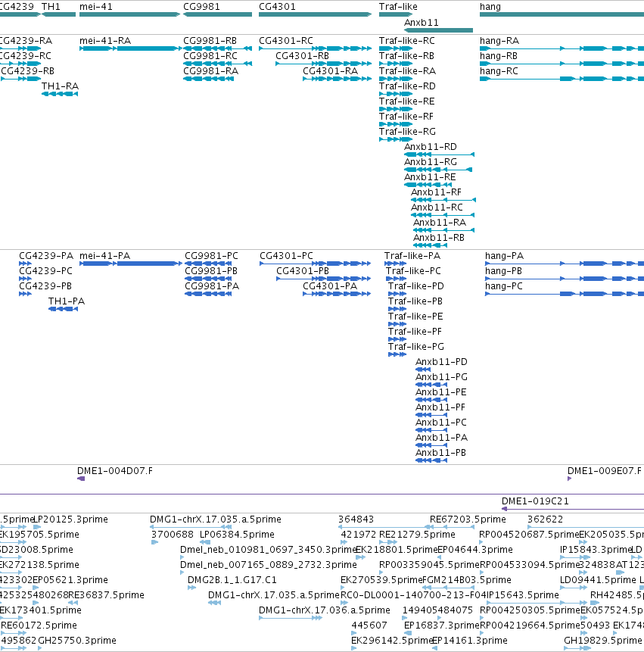Select feature 445607
Viewport: 644px width, 652px height.
tap(369, 625)
